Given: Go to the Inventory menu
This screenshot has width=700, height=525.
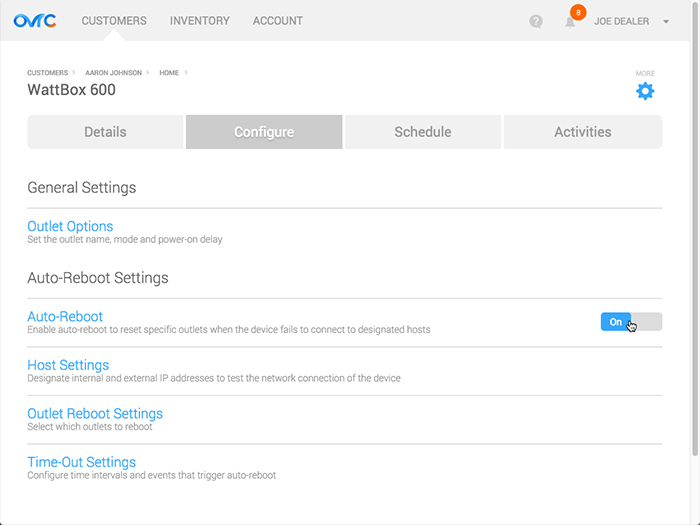Looking at the screenshot, I should (x=200, y=21).
